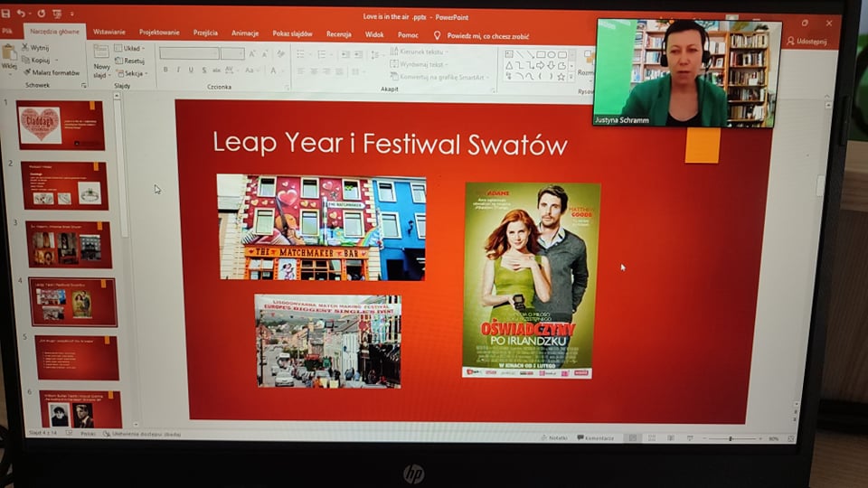Clear all formatting icon
Image resolution: width=868 pixels, height=488 pixels.
tap(280, 53)
